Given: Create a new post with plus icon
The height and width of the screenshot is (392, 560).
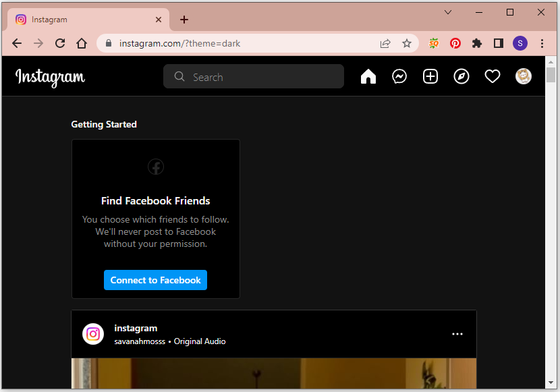Looking at the screenshot, I should pyautogui.click(x=430, y=76).
